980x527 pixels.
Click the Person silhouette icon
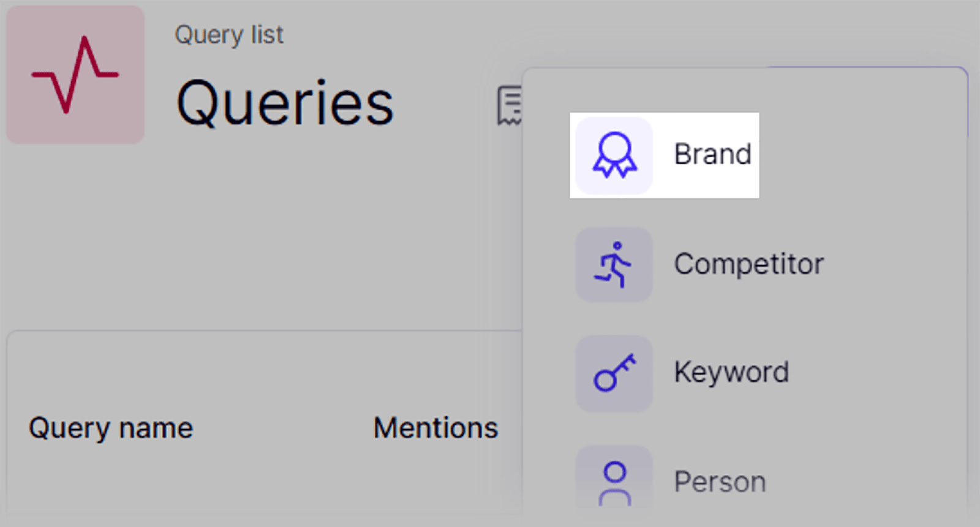614,482
